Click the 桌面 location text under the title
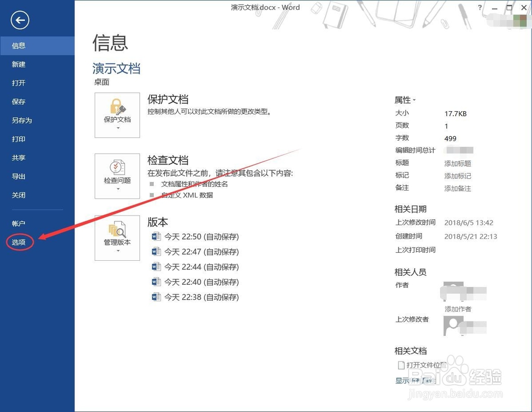This screenshot has width=532, height=412. click(102, 82)
